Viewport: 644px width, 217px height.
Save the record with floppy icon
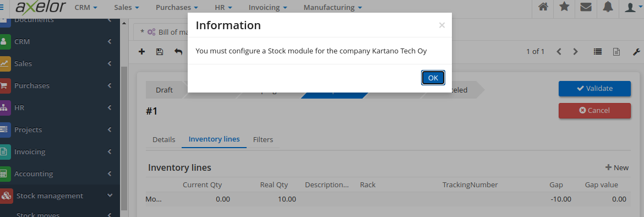coord(160,51)
